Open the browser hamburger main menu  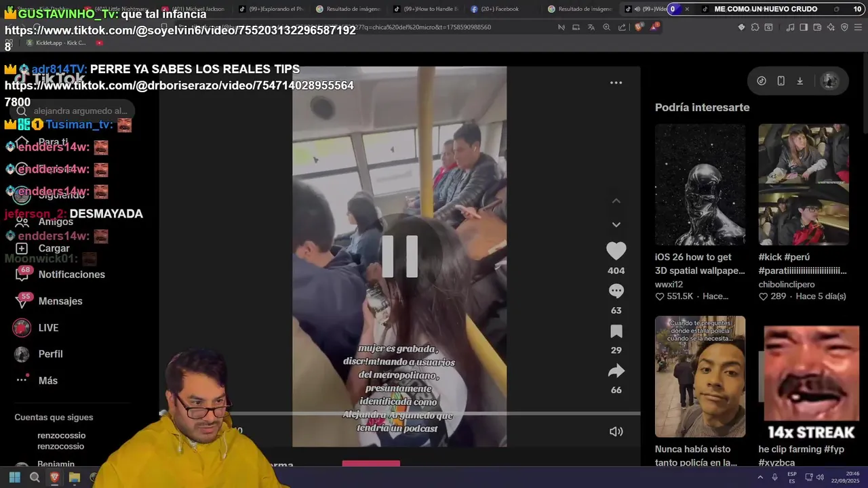point(858,27)
